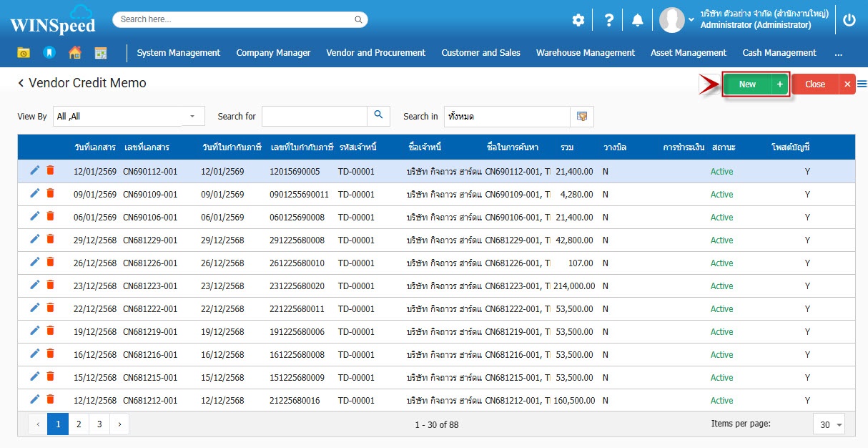
Task: Expand the View By dropdown
Action: click(192, 116)
